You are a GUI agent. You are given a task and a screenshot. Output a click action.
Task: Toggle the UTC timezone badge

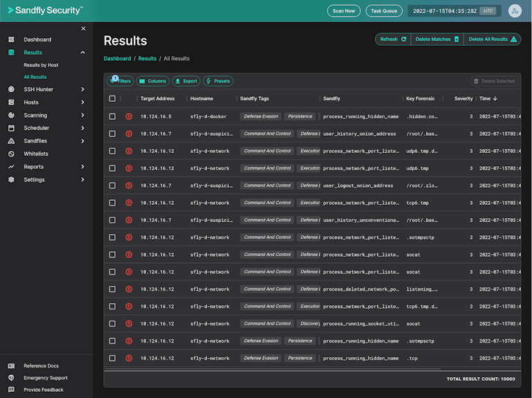(x=488, y=11)
